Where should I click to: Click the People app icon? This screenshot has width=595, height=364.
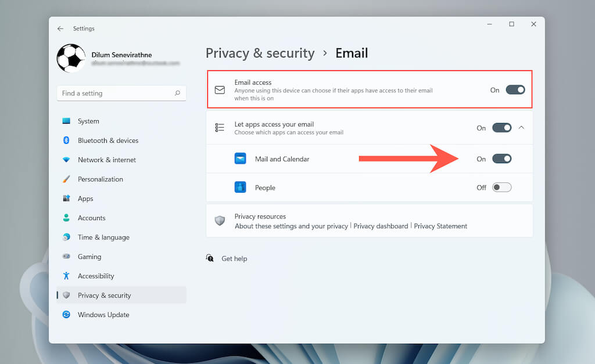pyautogui.click(x=240, y=188)
